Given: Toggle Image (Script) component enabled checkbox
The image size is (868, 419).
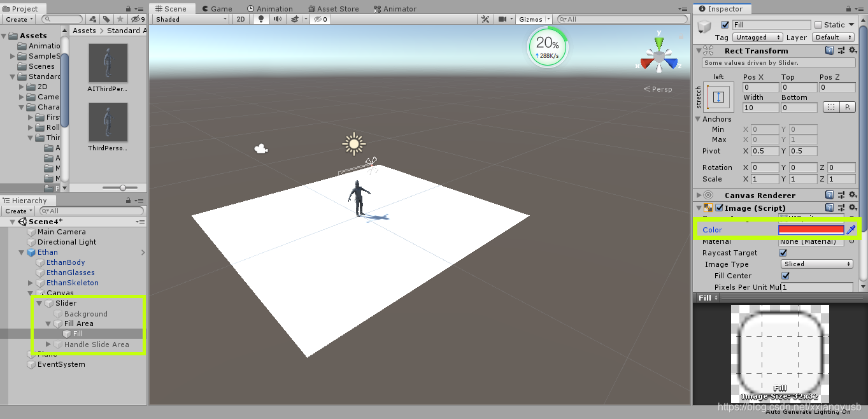Looking at the screenshot, I should tap(719, 208).
